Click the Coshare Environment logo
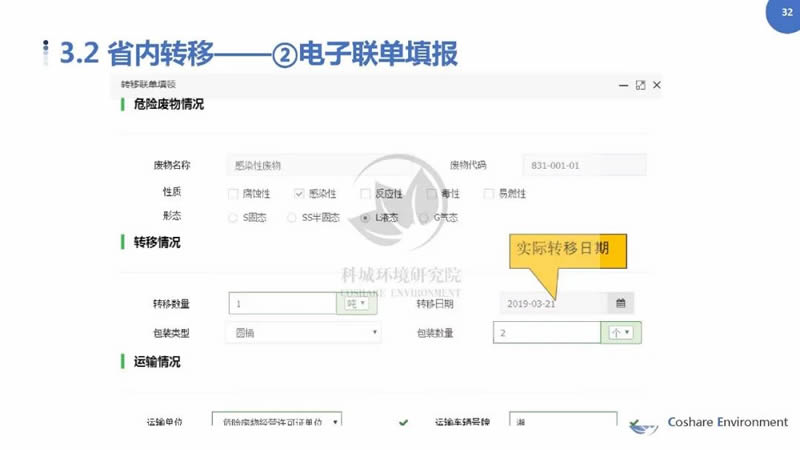The height and width of the screenshot is (450, 800). 643,424
